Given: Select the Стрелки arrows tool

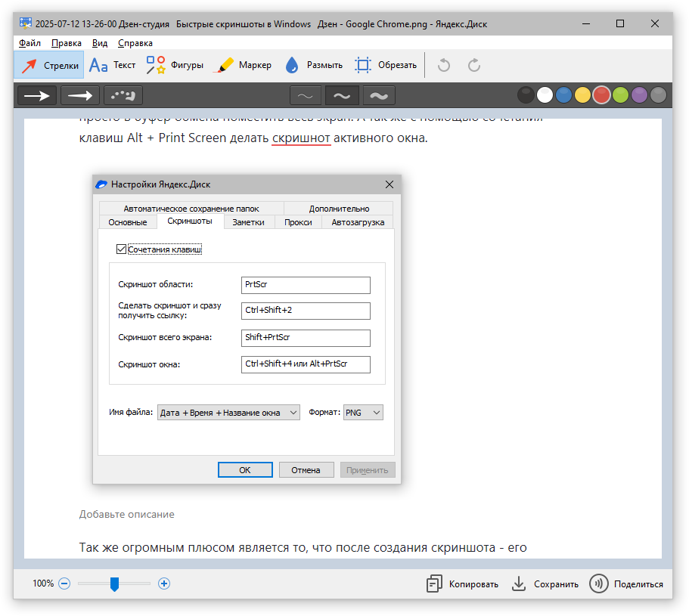Looking at the screenshot, I should coord(48,65).
